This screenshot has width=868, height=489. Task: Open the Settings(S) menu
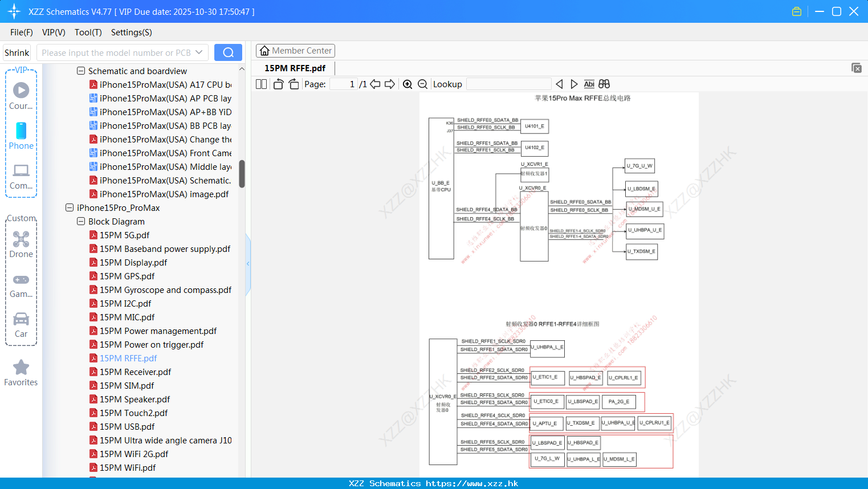pos(132,32)
